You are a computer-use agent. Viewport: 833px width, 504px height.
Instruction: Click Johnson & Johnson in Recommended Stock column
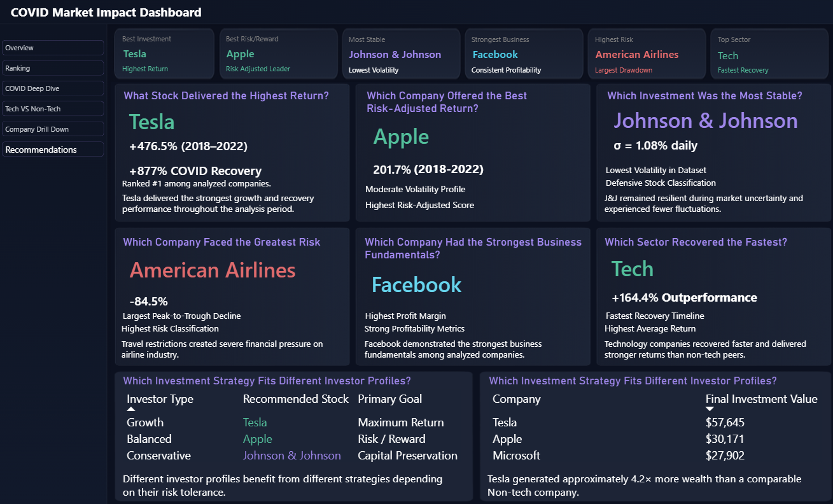pos(292,456)
